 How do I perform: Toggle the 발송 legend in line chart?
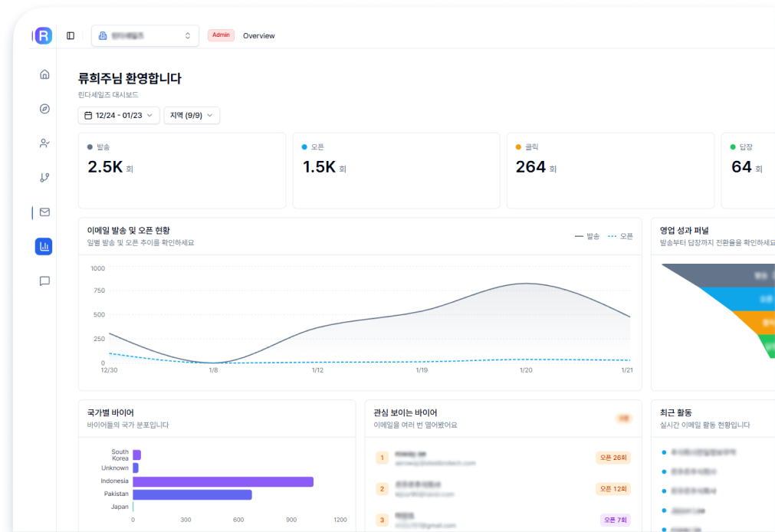point(587,236)
